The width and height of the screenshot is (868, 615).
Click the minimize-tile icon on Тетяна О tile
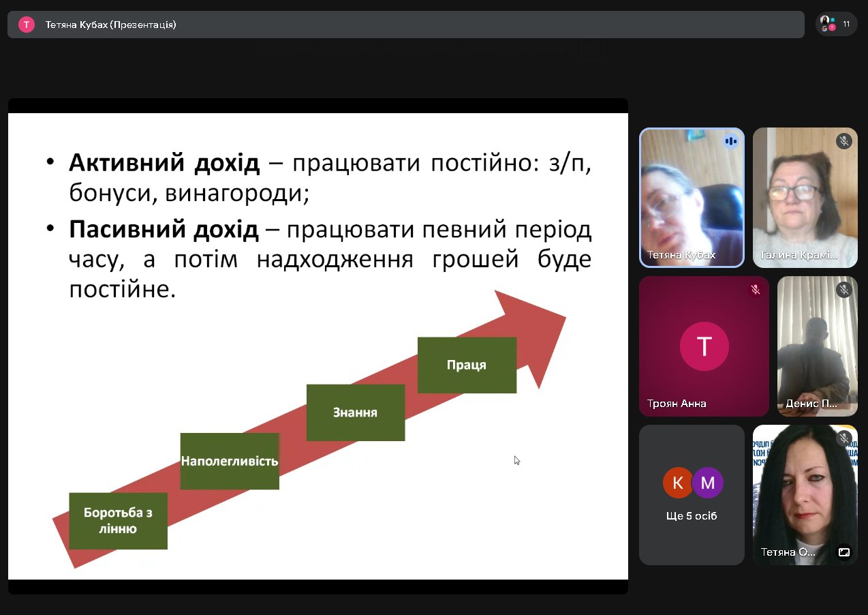tap(843, 552)
